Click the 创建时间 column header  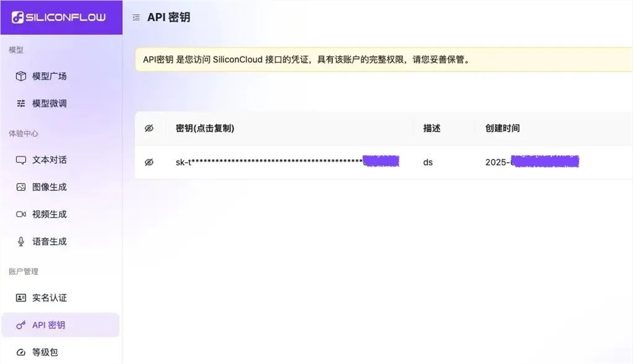click(x=502, y=129)
